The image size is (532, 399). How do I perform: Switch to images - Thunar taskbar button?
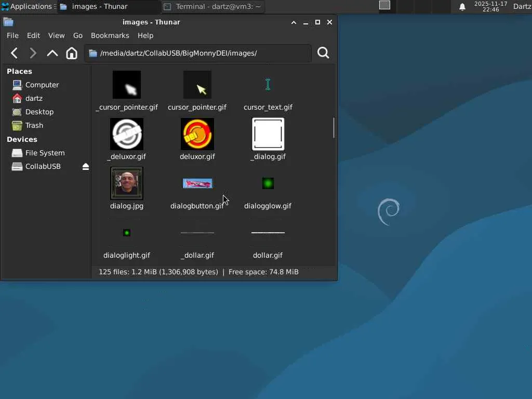tap(109, 6)
